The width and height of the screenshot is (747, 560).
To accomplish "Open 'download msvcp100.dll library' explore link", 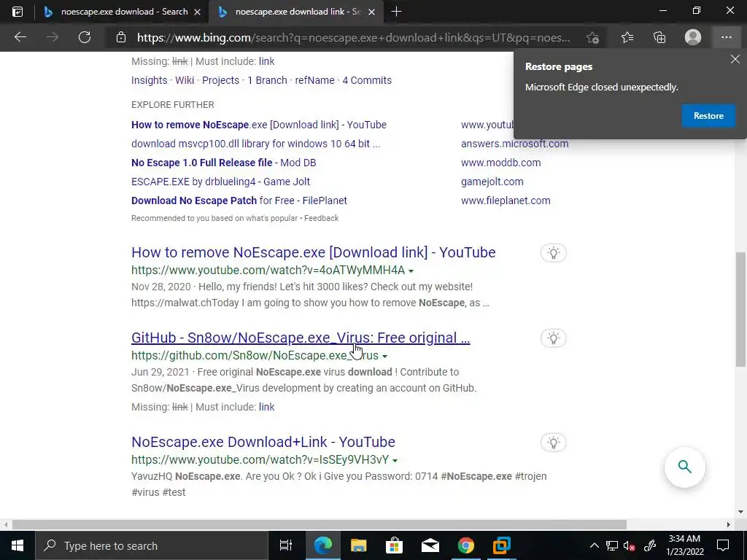I will 256,144.
